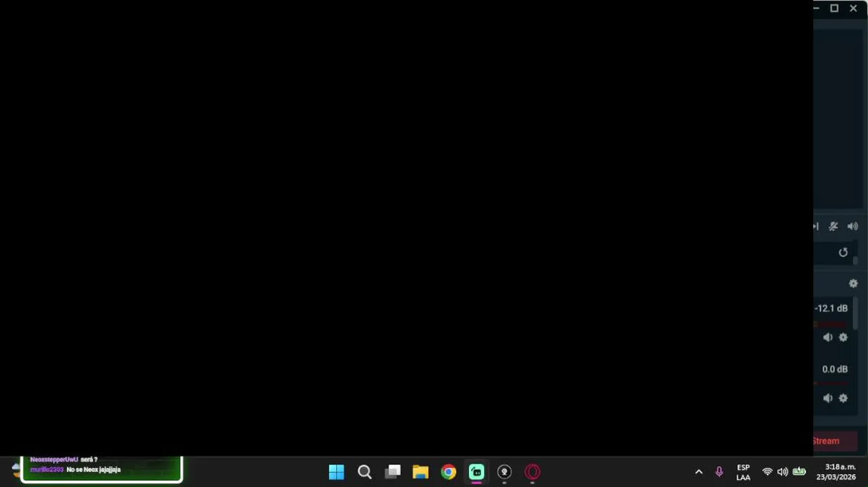Open Opera GX from the taskbar

coord(533,472)
